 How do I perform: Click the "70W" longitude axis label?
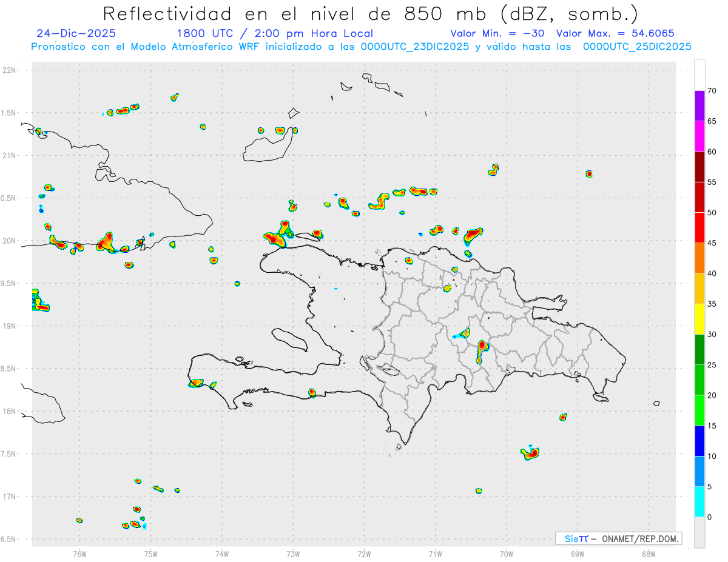[x=507, y=554]
